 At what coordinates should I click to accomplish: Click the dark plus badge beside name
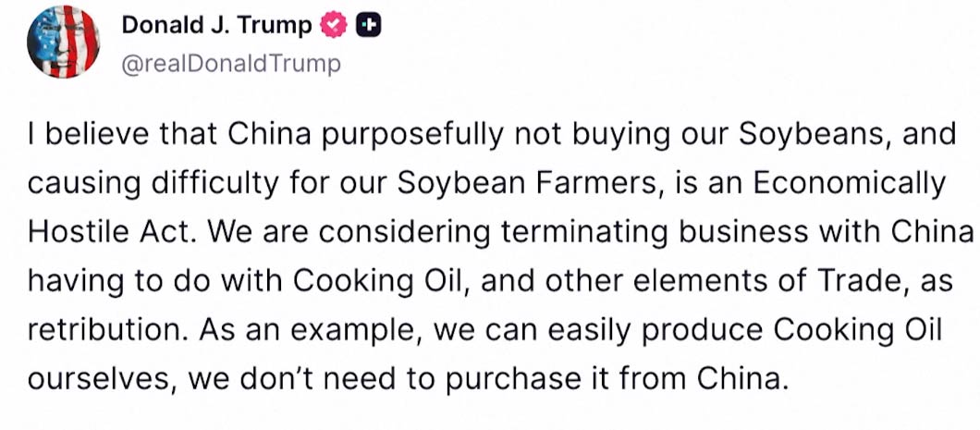(368, 26)
